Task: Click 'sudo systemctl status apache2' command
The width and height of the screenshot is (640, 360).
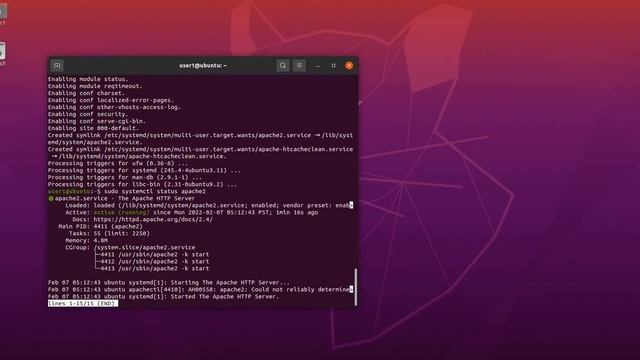Action: 155,191
